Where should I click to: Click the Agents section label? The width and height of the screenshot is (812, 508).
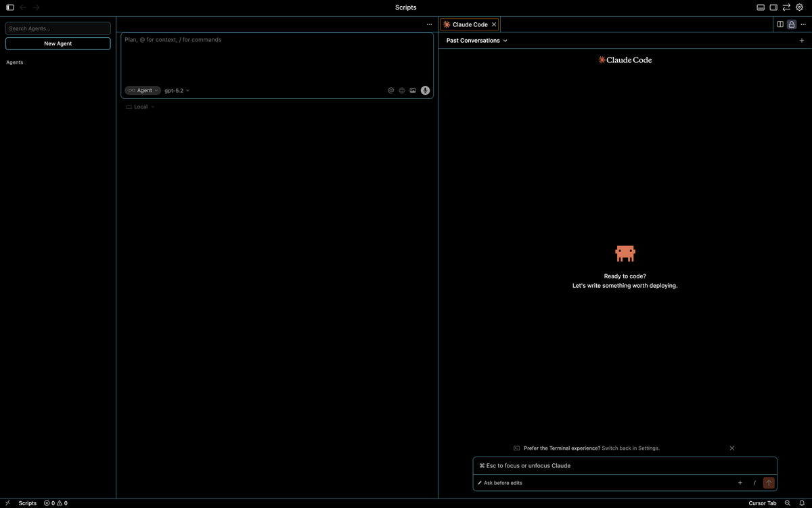pyautogui.click(x=15, y=62)
